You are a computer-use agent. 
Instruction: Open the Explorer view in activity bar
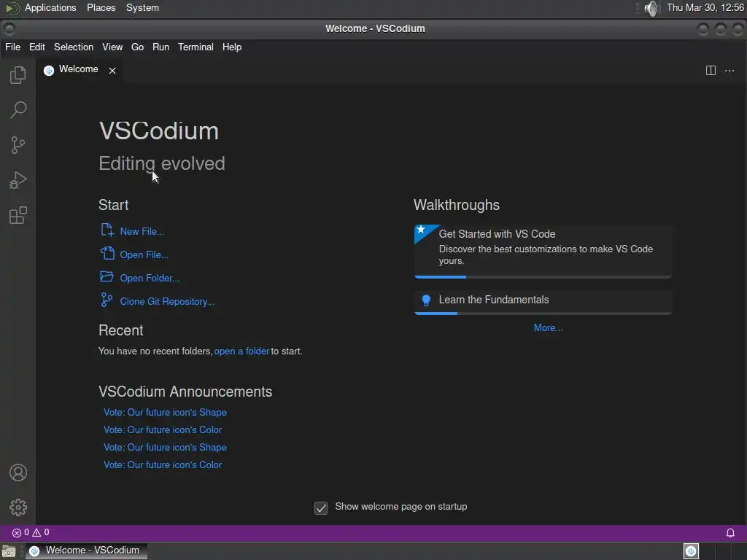tap(18, 75)
